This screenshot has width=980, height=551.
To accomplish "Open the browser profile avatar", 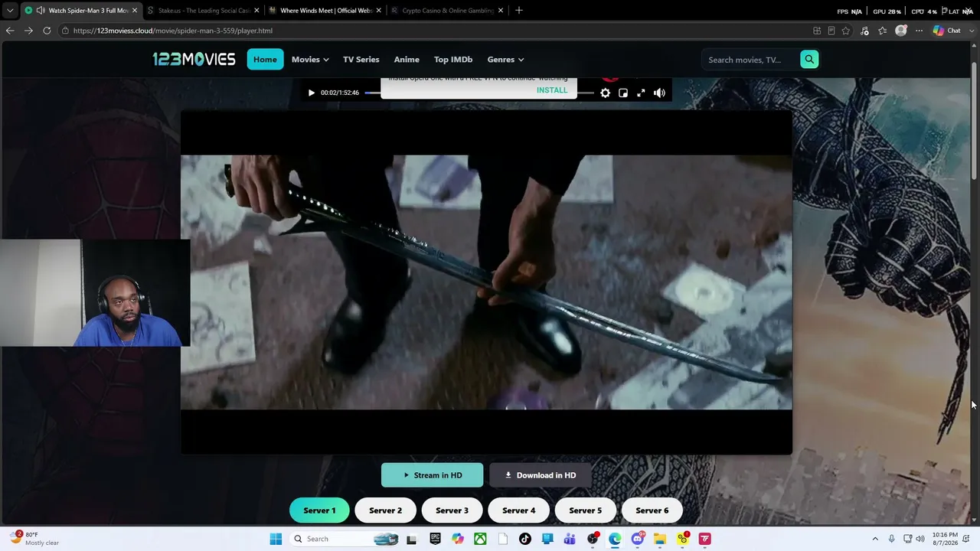I will 901,31.
